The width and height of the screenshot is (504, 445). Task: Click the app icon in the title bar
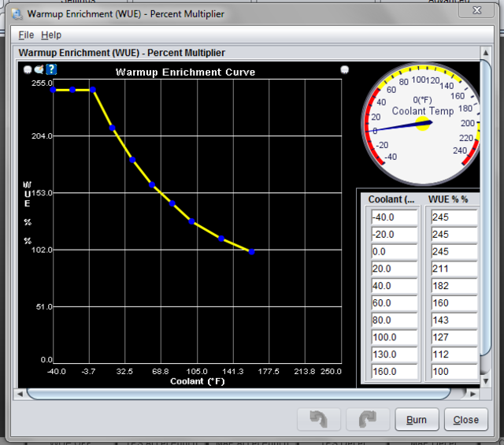coord(16,13)
